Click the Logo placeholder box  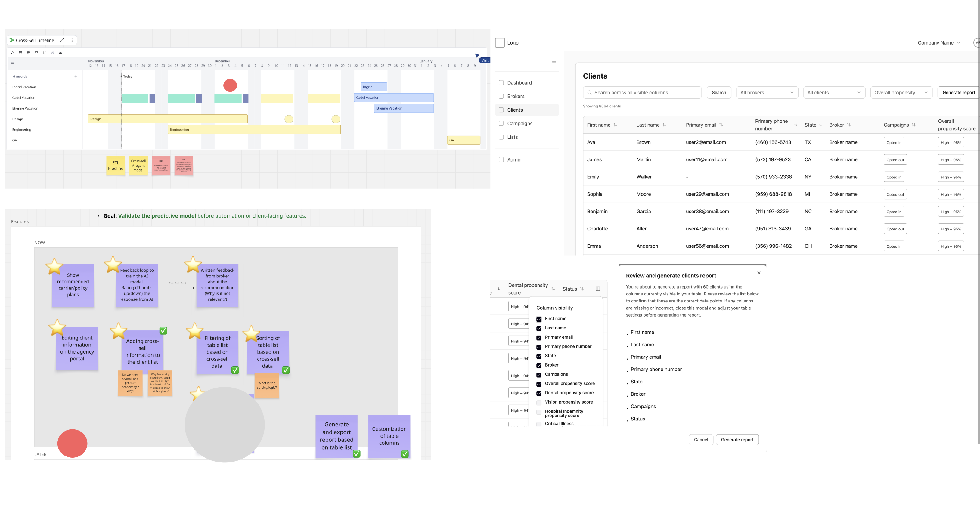click(x=500, y=43)
